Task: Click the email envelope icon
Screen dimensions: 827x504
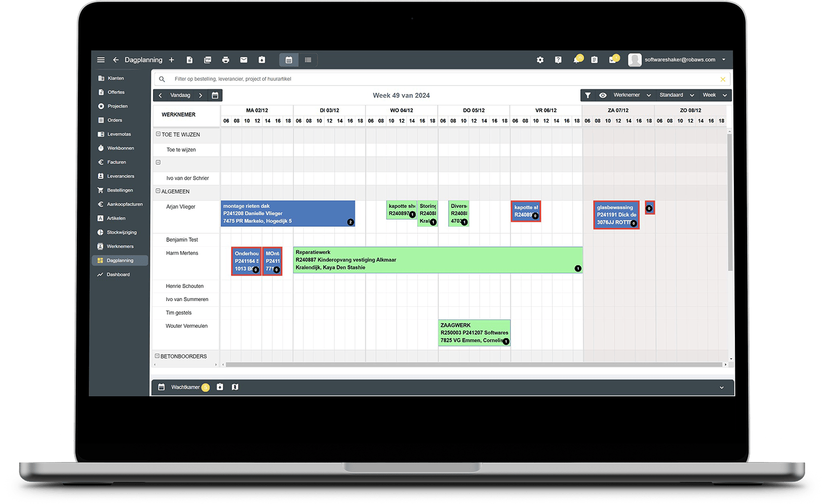Action: point(244,60)
